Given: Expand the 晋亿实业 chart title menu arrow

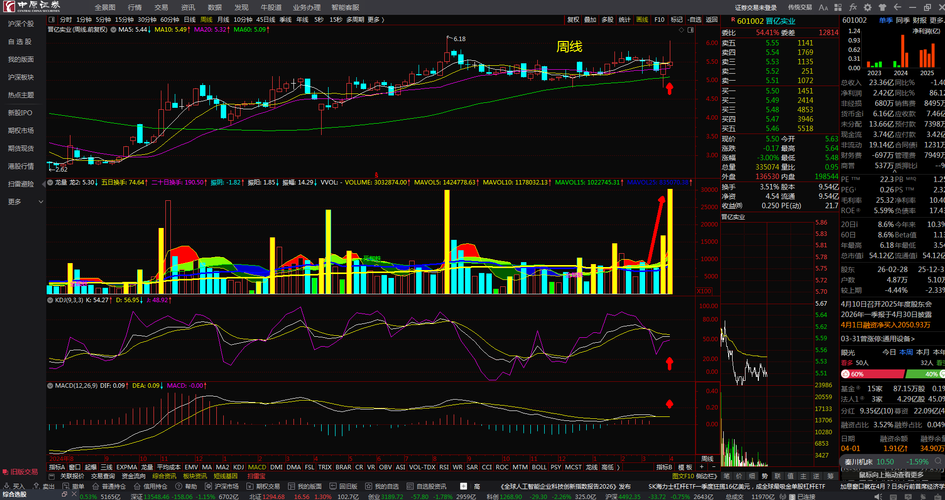Looking at the screenshot, I should click(113, 29).
